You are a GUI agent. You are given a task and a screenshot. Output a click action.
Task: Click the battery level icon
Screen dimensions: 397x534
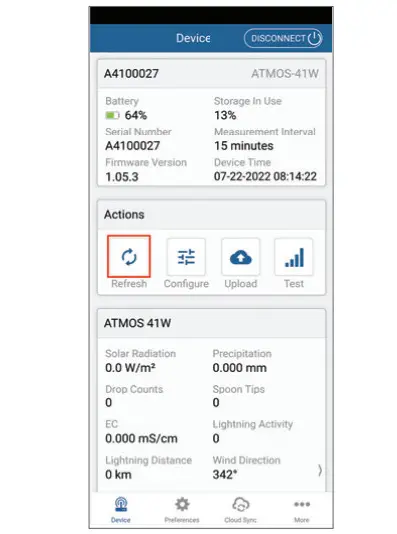(112, 115)
